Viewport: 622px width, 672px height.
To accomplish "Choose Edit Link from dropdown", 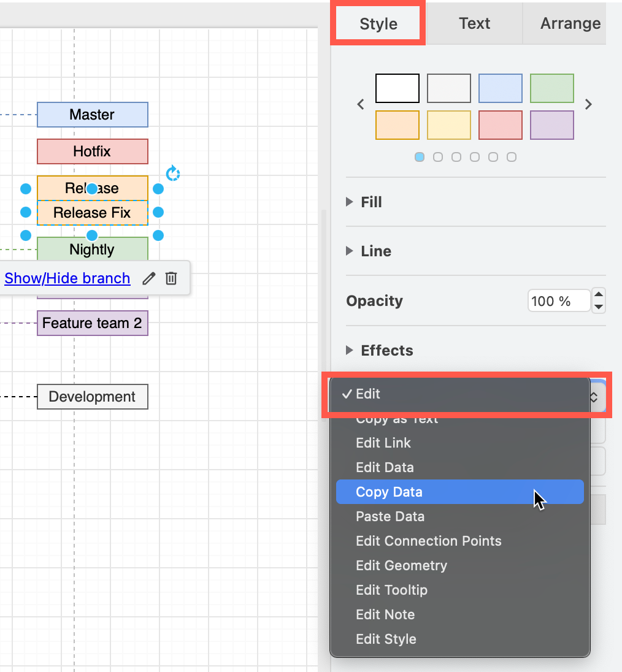I will point(460,443).
